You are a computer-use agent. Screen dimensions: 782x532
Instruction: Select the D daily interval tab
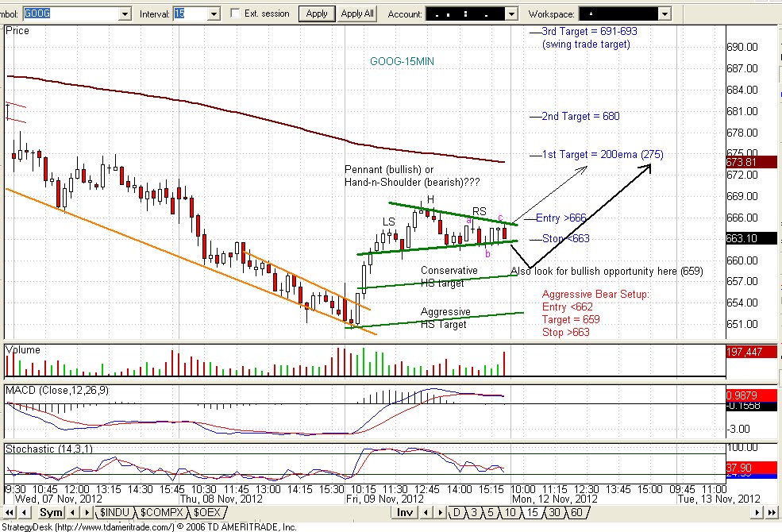456,513
